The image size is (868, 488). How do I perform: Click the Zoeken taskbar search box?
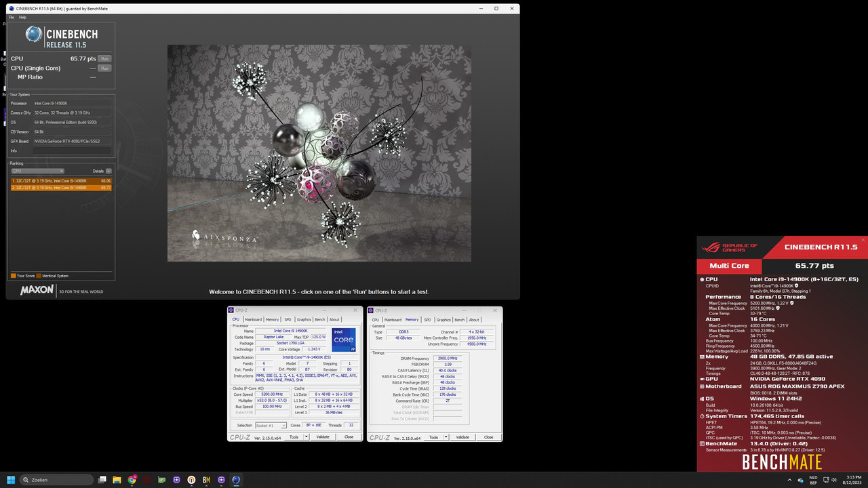click(57, 480)
